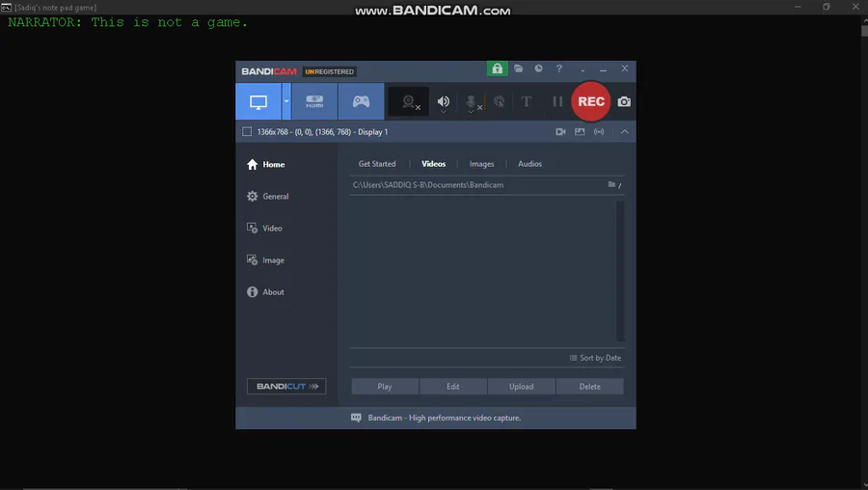The width and height of the screenshot is (868, 490).
Task: Click the Documents\Bandicam output path
Action: pyautogui.click(x=428, y=185)
